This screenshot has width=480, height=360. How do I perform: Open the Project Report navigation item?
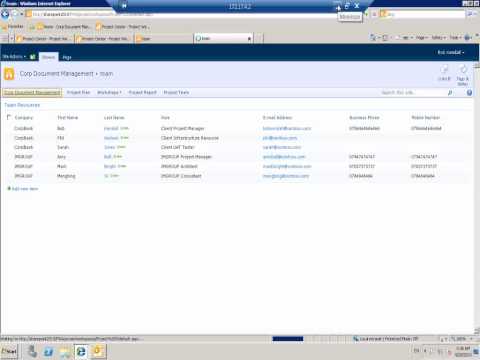[143, 92]
